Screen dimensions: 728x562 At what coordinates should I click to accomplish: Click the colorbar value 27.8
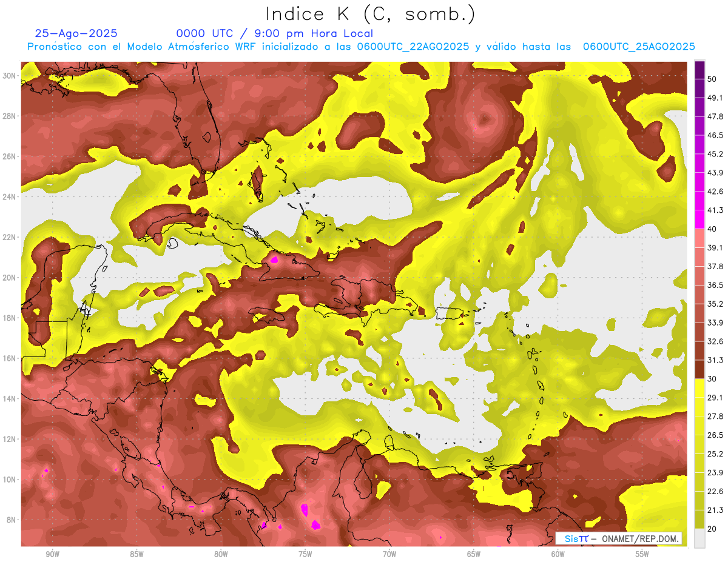(715, 416)
